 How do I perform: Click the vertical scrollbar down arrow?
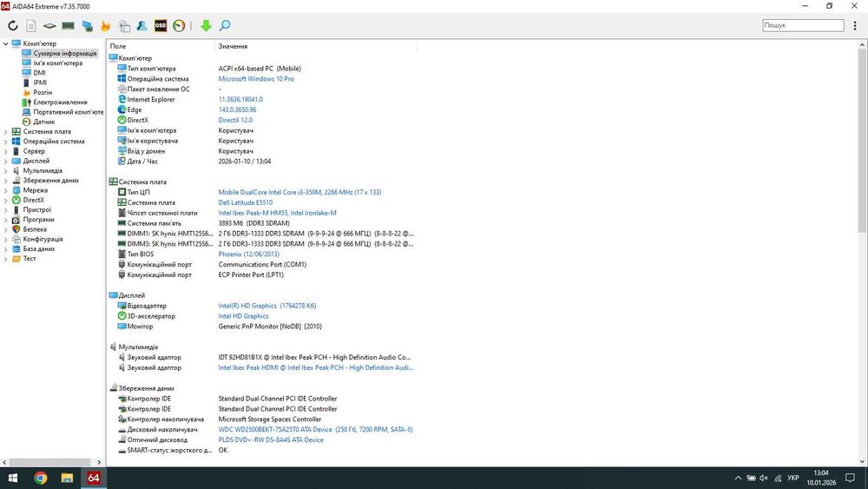pos(863,461)
